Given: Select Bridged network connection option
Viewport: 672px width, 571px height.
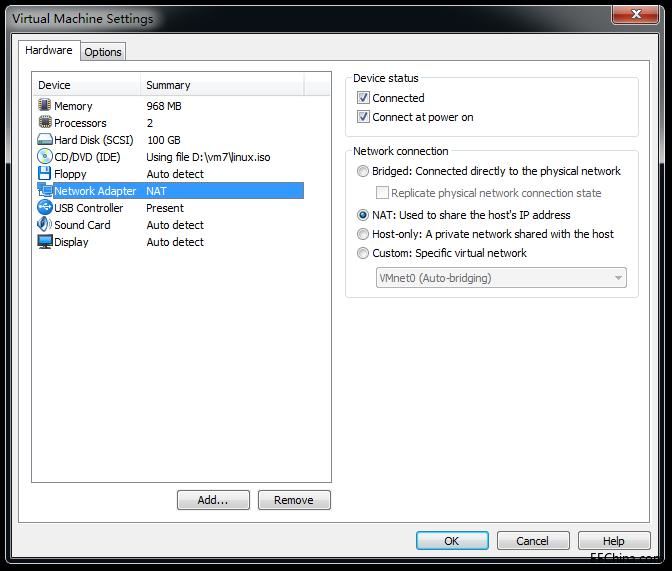Looking at the screenshot, I should coord(363,171).
